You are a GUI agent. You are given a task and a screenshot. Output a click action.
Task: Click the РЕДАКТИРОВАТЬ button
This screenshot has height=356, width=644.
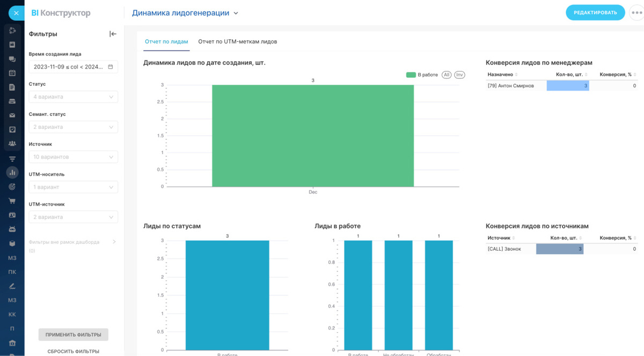595,12
